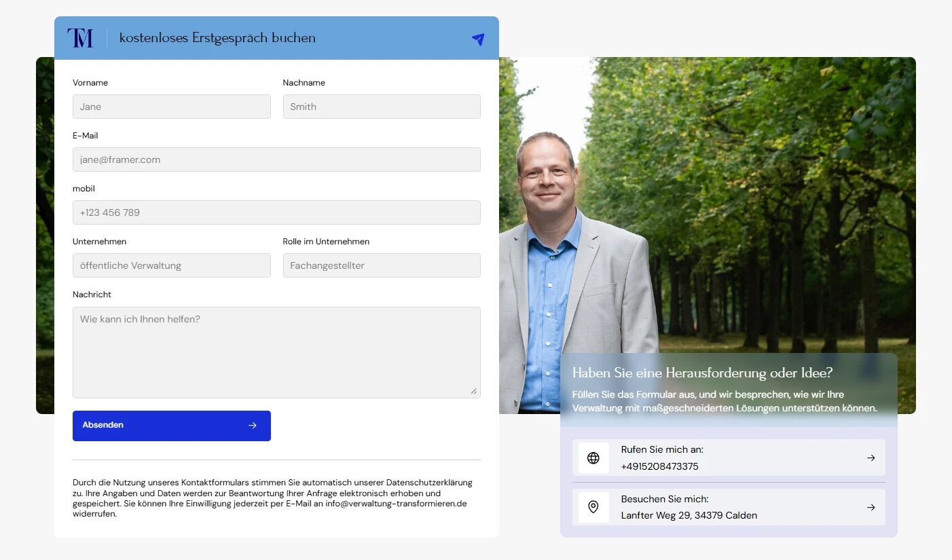Click the paper plane send icon
Image resolution: width=952 pixels, height=560 pixels.
point(478,39)
